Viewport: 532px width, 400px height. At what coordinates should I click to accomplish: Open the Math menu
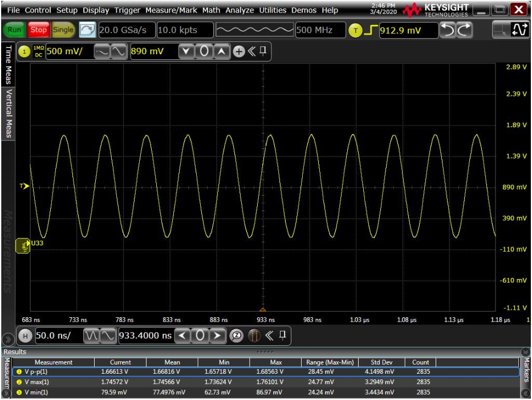pyautogui.click(x=211, y=10)
